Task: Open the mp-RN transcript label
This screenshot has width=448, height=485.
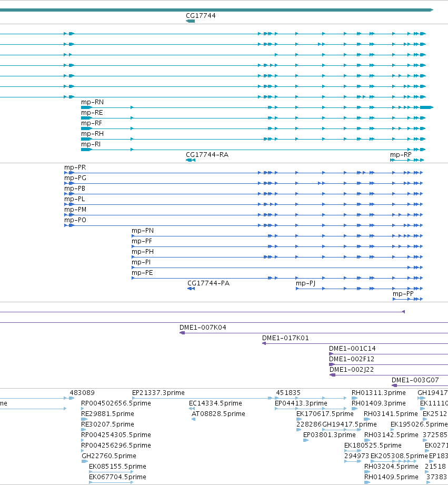Action: click(92, 102)
